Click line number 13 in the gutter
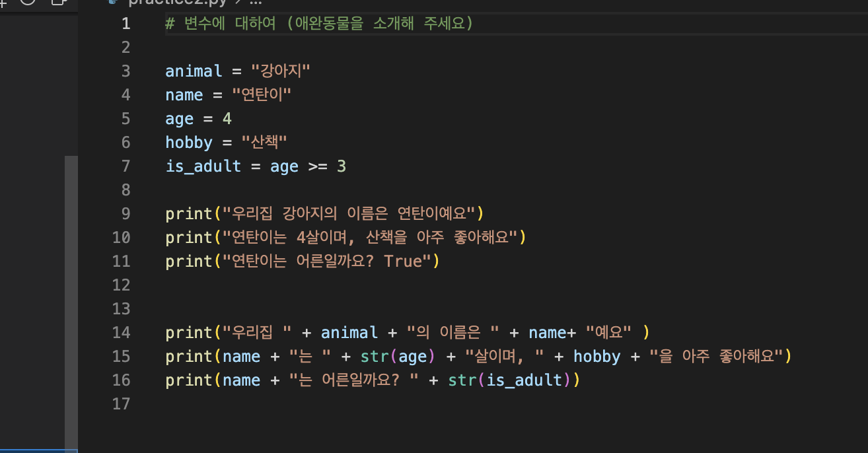Screen dimensions: 868x453 122,309
